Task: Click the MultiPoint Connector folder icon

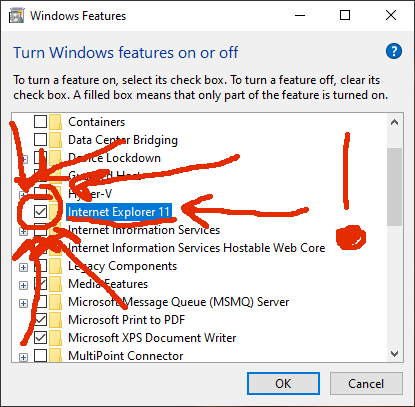Action: [x=55, y=355]
